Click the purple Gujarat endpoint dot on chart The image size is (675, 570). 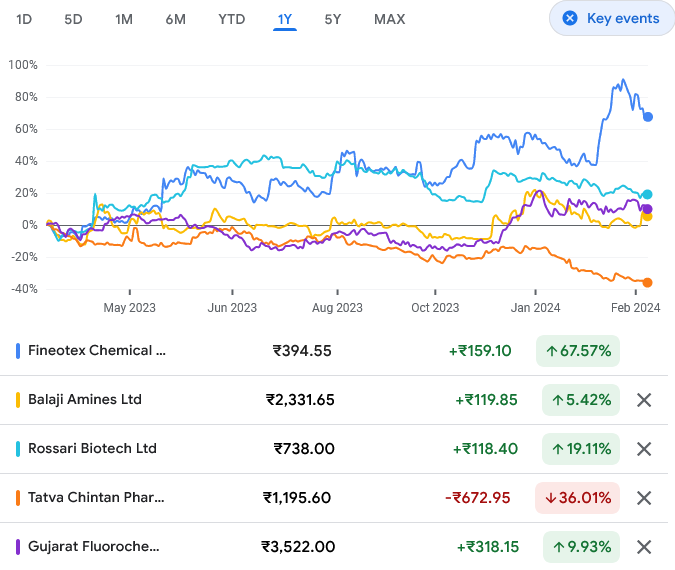coord(647,209)
